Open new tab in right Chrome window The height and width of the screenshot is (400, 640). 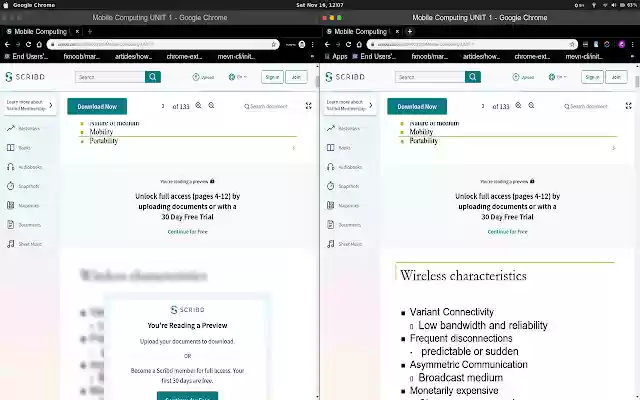(410, 31)
